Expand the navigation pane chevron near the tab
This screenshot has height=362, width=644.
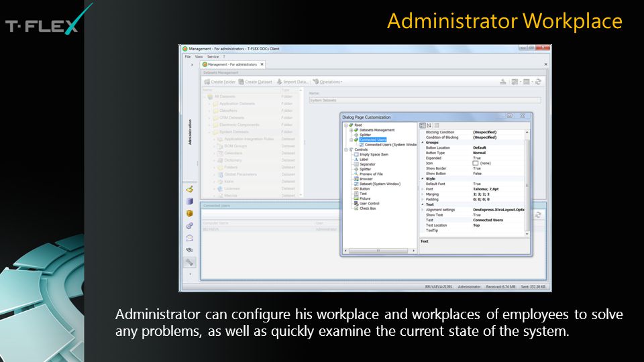[x=192, y=64]
